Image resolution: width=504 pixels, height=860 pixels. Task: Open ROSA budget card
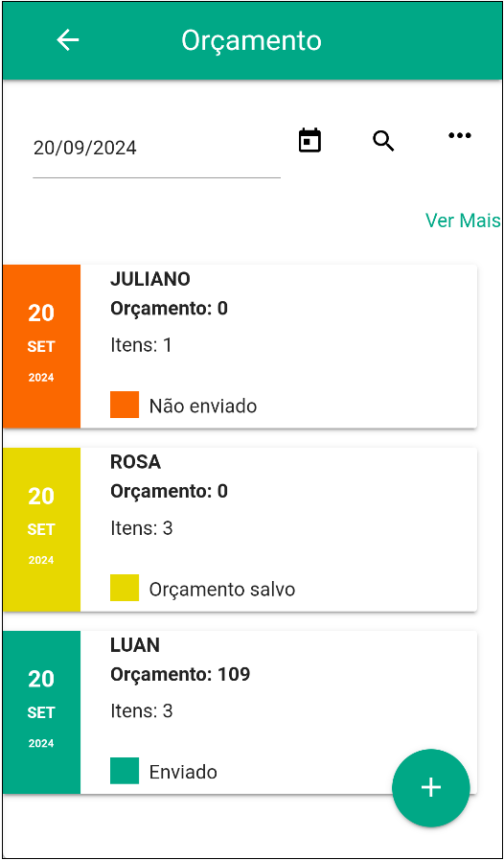(x=241, y=529)
